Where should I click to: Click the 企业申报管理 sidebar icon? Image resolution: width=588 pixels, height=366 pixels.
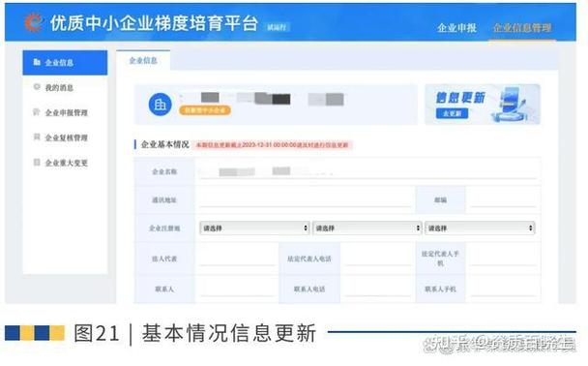[37, 112]
